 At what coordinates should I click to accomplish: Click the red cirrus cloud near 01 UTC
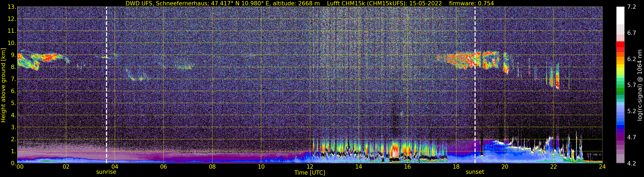(47, 58)
